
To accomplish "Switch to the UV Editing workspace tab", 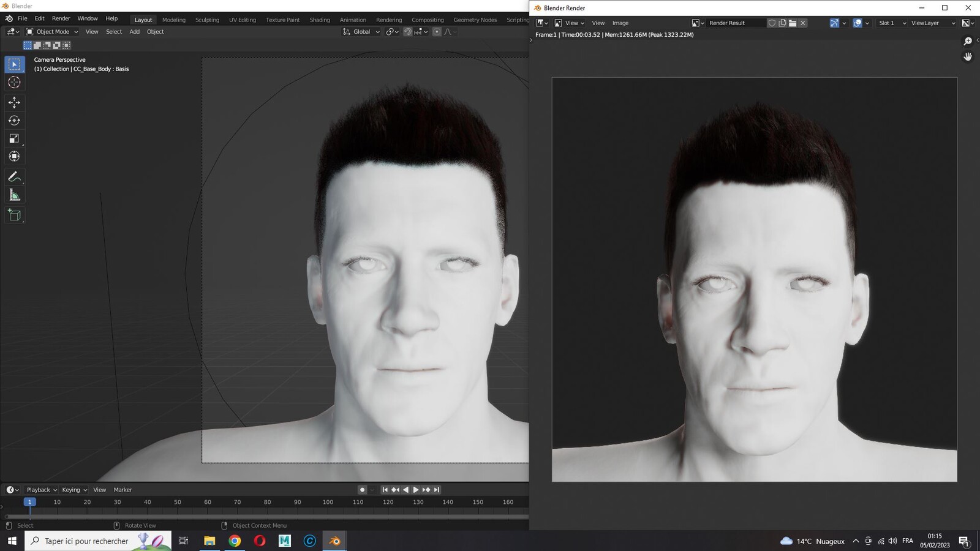I will [x=243, y=20].
